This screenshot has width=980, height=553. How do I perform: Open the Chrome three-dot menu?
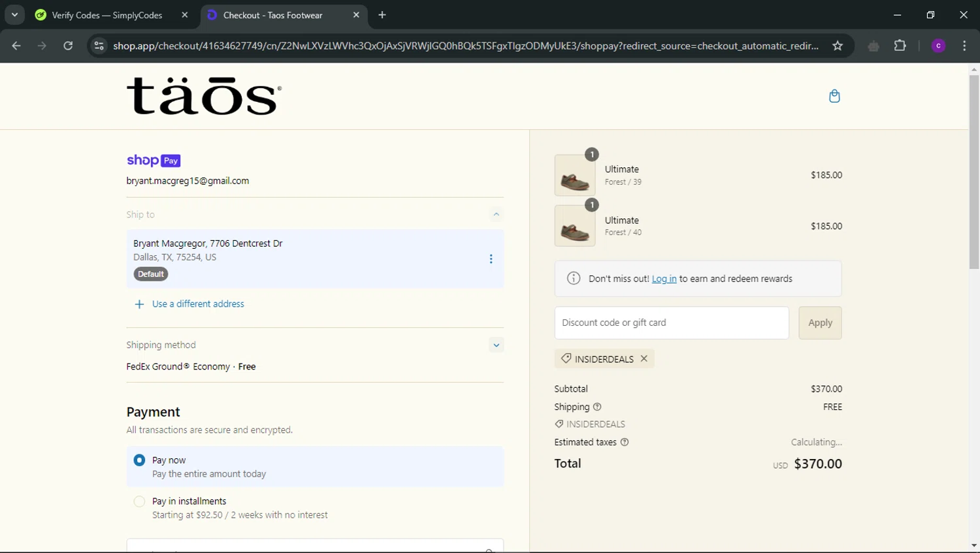coord(964,46)
